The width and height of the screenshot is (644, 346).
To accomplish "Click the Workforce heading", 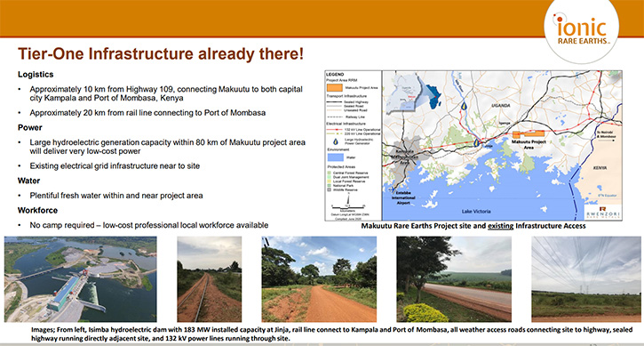I will [x=38, y=210].
